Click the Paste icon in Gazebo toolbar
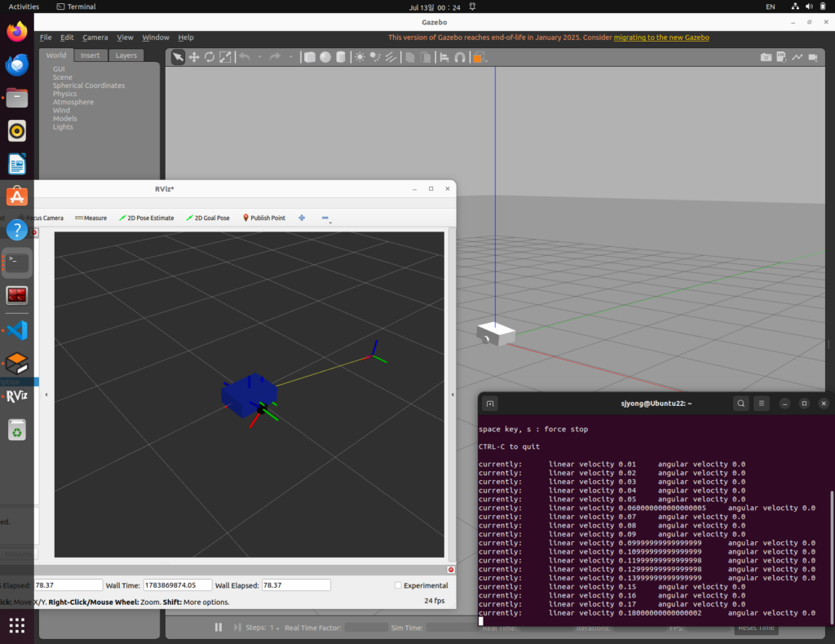Image resolution: width=835 pixels, height=644 pixels. (x=426, y=57)
